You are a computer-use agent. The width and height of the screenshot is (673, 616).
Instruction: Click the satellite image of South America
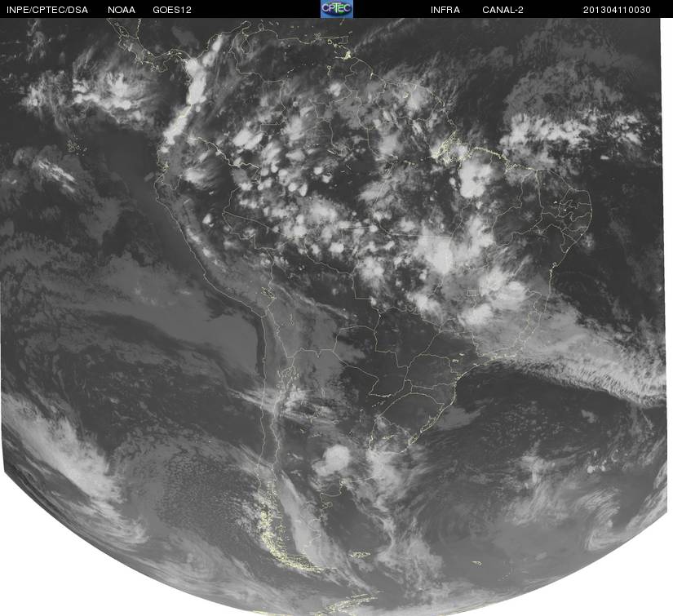[x=334, y=317]
